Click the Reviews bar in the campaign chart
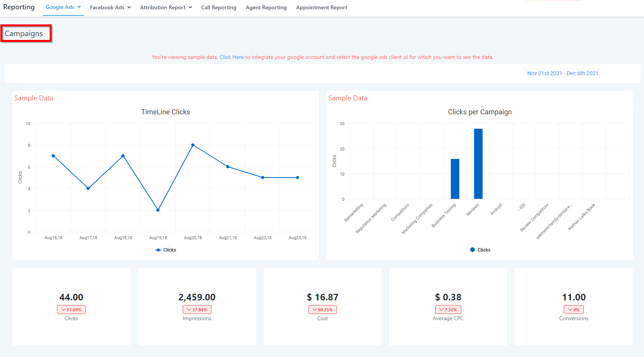Viewport: 644px width, 357px height. (478, 164)
